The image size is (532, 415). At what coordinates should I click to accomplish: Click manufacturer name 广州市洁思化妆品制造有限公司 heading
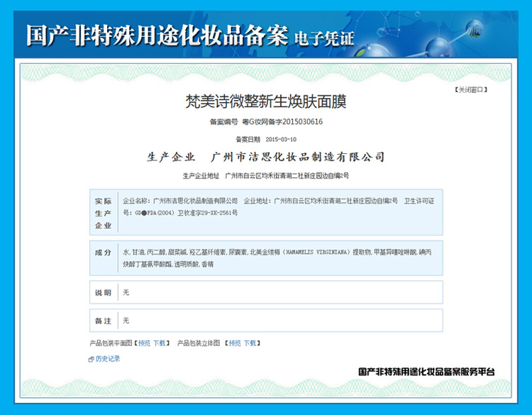click(297, 157)
